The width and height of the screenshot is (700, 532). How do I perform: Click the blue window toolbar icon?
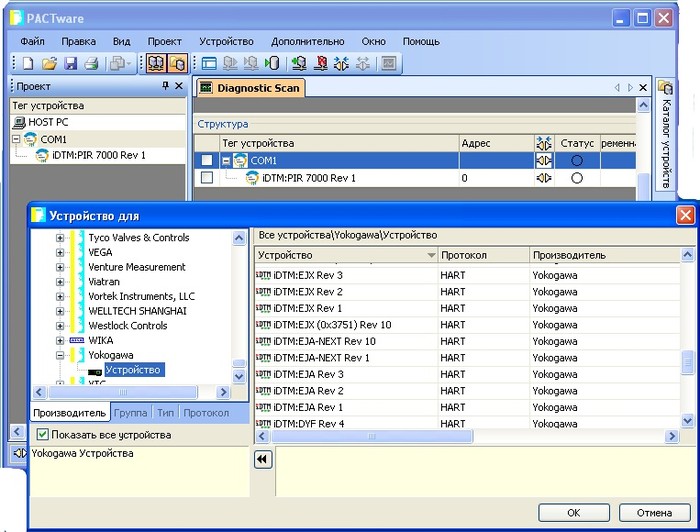point(209,63)
